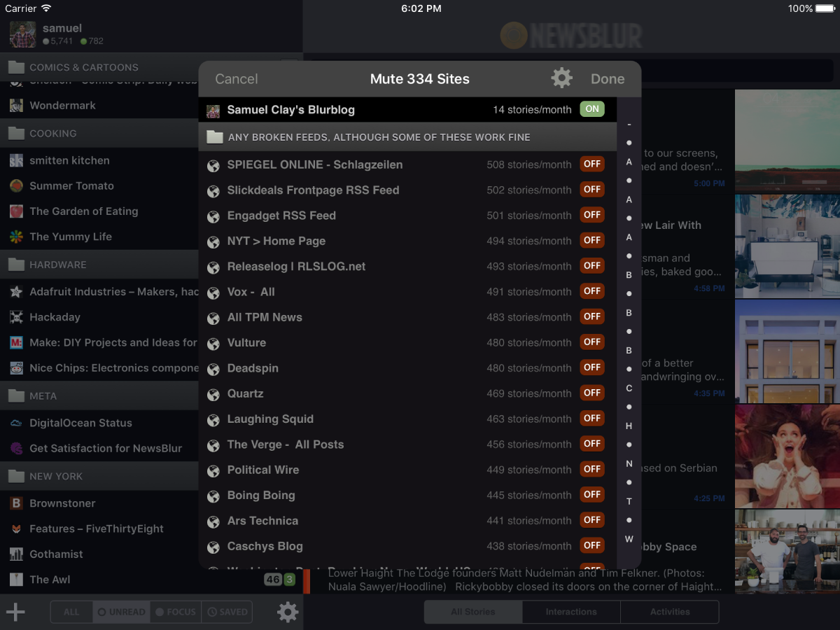Click Nice Chips feed icon
The image size is (840, 630).
[x=16, y=367]
